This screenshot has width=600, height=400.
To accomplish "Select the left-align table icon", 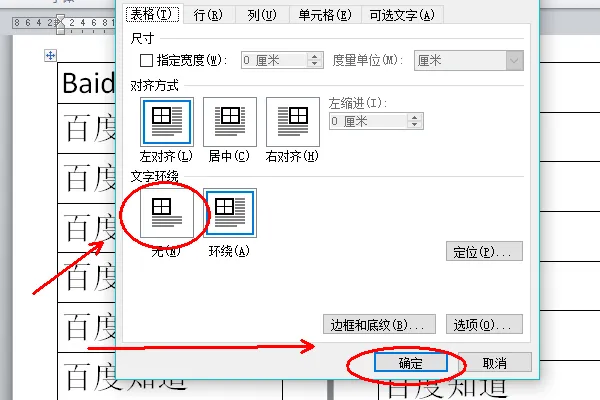I will tap(167, 122).
